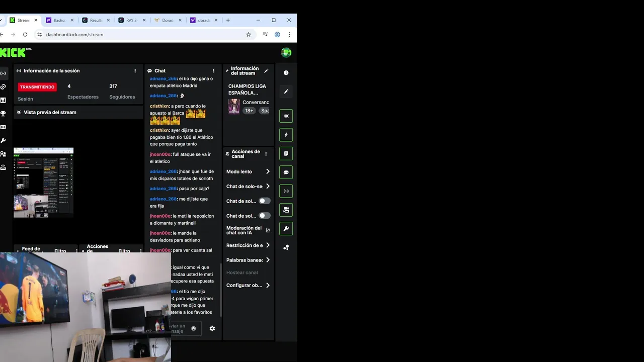Screen dimensions: 644x362
Task: Click the stream preview thumbnail
Action: [43, 182]
